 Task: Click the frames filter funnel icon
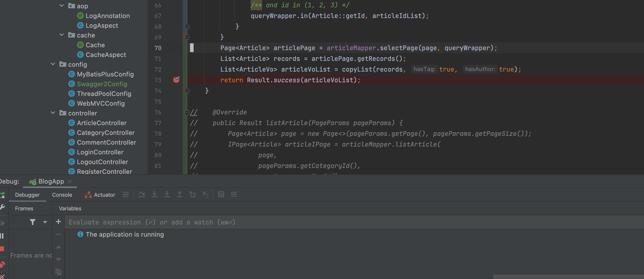(32, 222)
